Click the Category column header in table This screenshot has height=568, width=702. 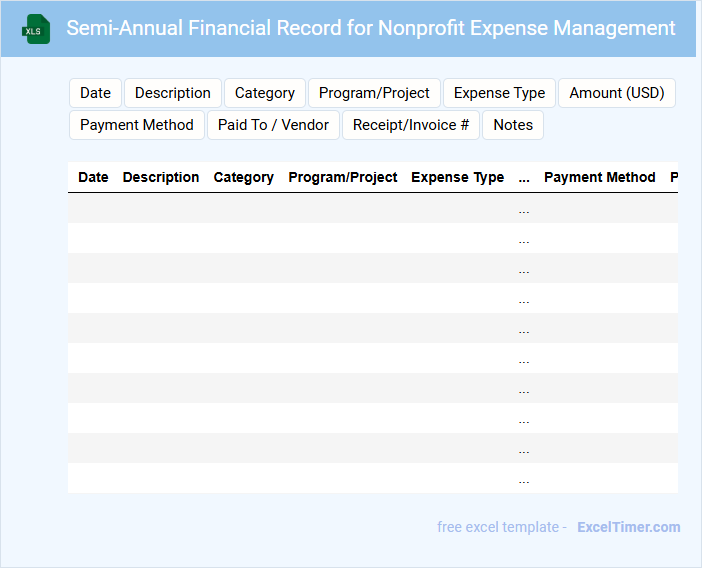(244, 177)
